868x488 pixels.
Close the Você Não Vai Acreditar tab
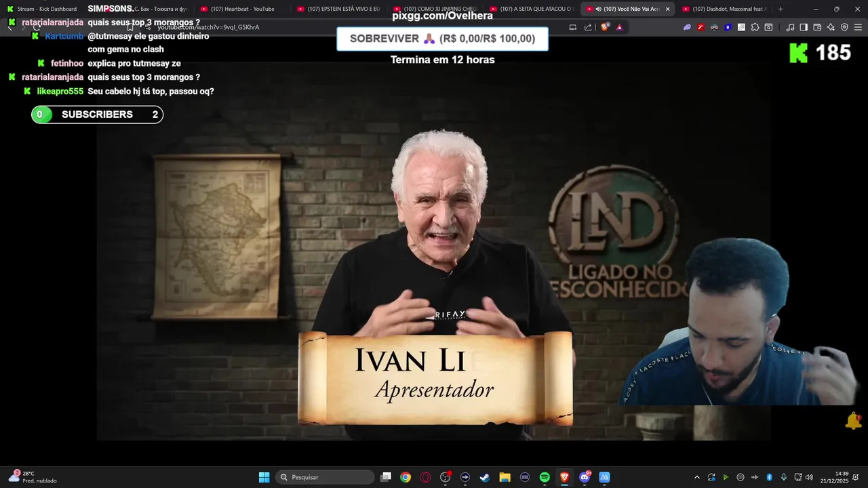(667, 9)
